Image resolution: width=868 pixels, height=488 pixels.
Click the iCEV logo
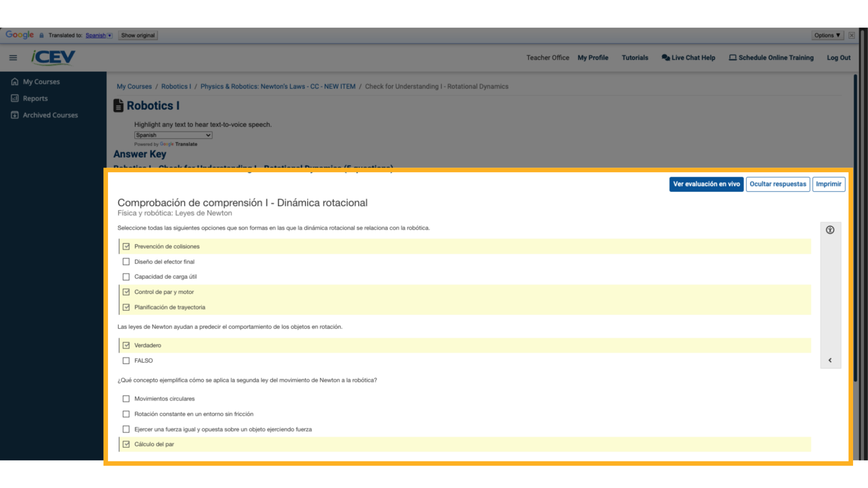[53, 57]
